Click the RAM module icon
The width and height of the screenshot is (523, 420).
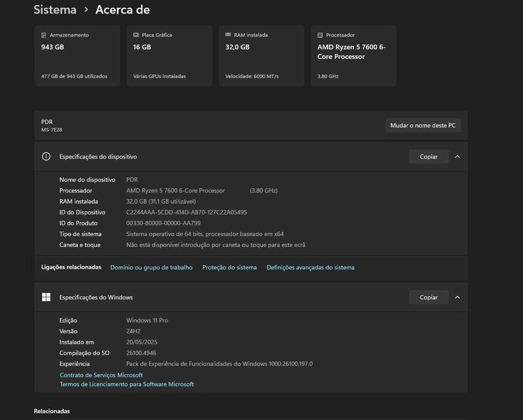coord(228,34)
